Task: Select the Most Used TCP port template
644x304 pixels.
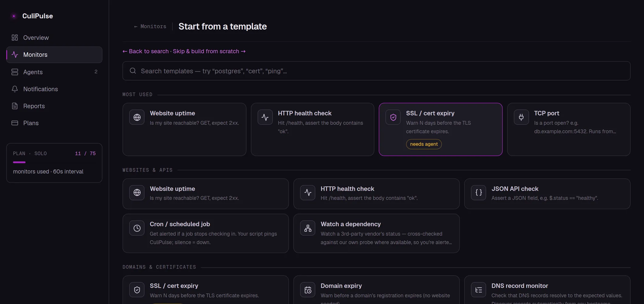Action: tap(569, 129)
